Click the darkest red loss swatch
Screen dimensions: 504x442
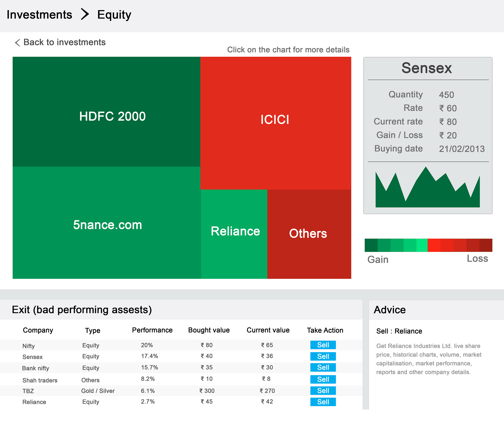tap(486, 245)
